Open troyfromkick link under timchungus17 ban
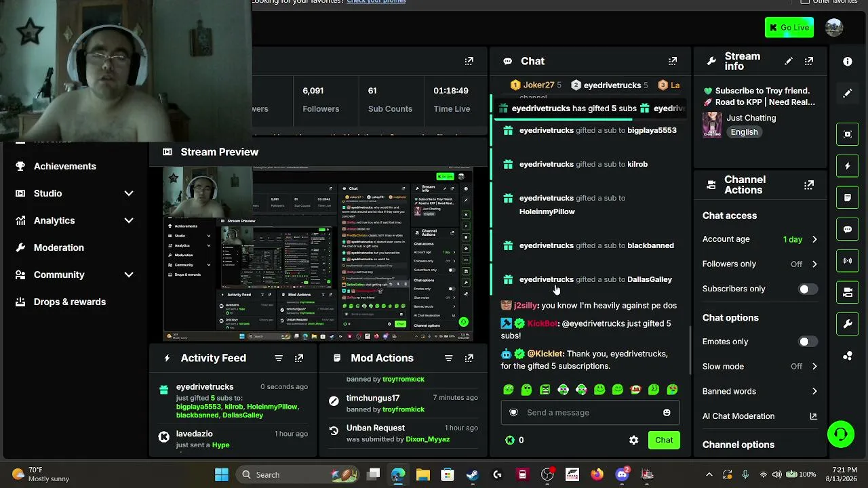This screenshot has width=868, height=488. pos(403,409)
